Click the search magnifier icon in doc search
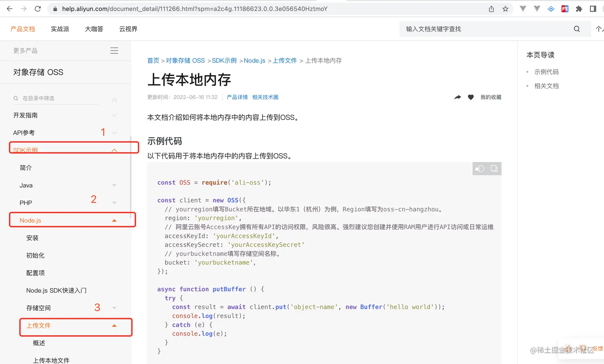This screenshot has width=604, height=364. coord(577,29)
